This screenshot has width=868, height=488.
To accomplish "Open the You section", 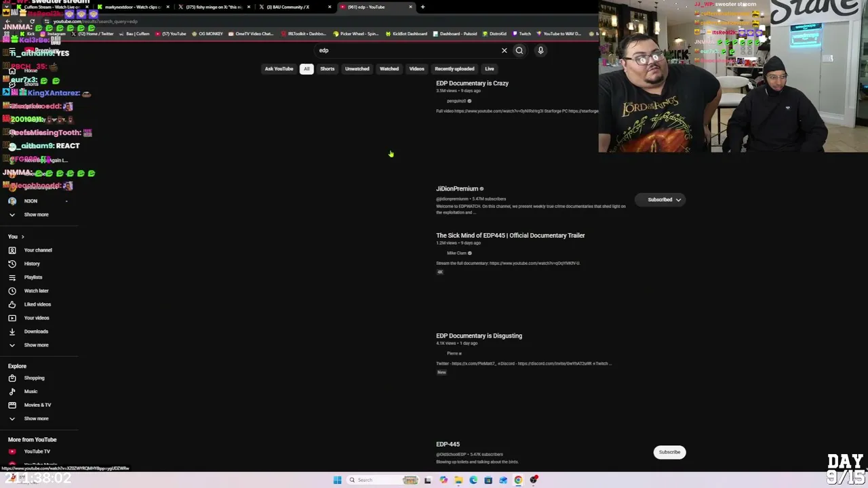I will tap(16, 237).
